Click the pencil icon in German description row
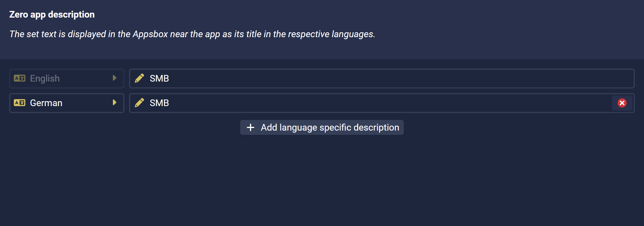 point(139,103)
